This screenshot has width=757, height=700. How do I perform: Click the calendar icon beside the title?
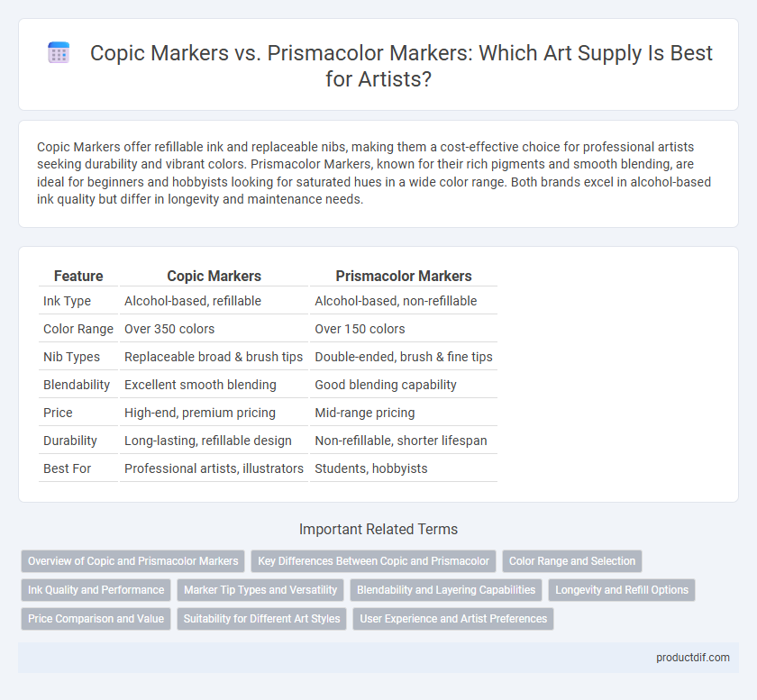coord(59,52)
